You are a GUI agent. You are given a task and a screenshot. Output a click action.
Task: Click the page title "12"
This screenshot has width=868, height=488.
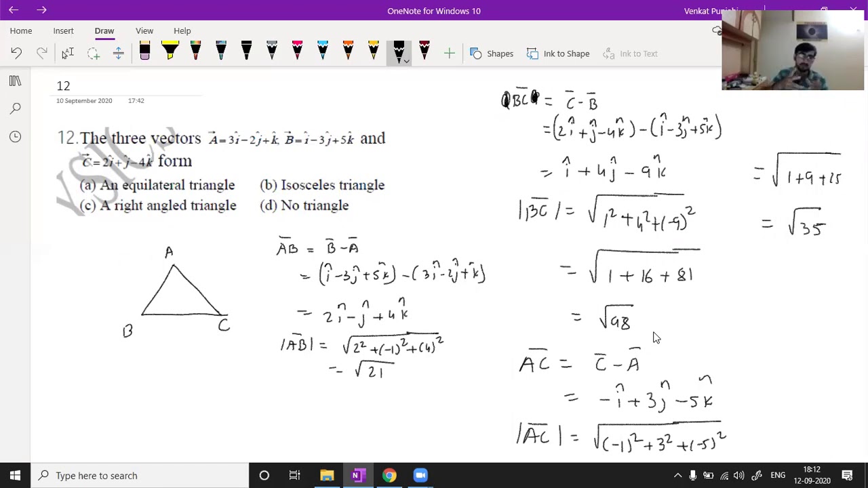click(x=63, y=86)
